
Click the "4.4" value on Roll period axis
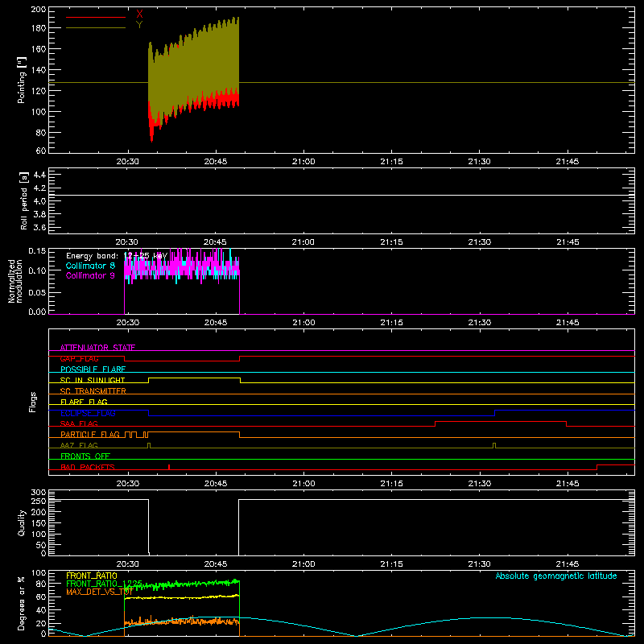(39, 175)
